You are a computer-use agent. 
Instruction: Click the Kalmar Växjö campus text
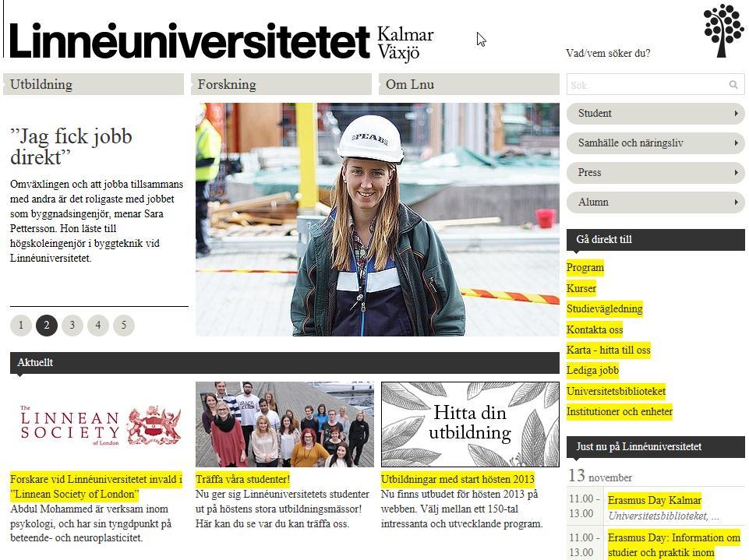point(405,44)
